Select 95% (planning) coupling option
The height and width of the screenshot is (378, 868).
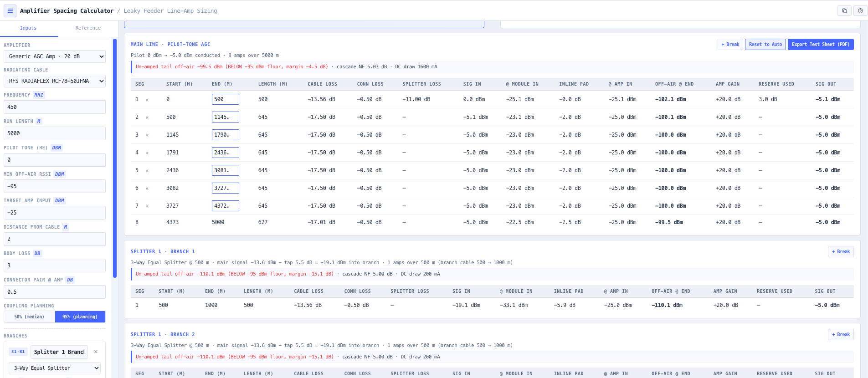80,317
